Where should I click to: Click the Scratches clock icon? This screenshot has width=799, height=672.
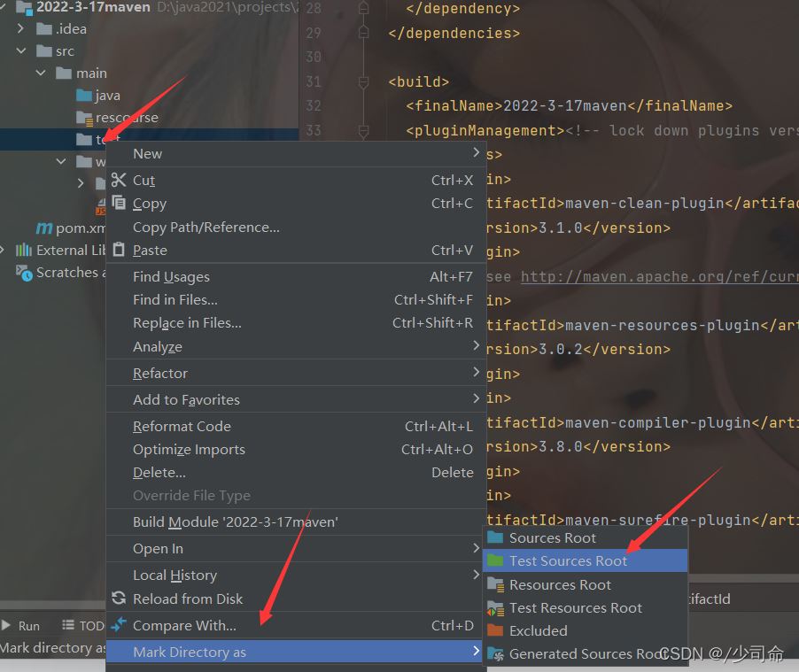pyautogui.click(x=24, y=273)
